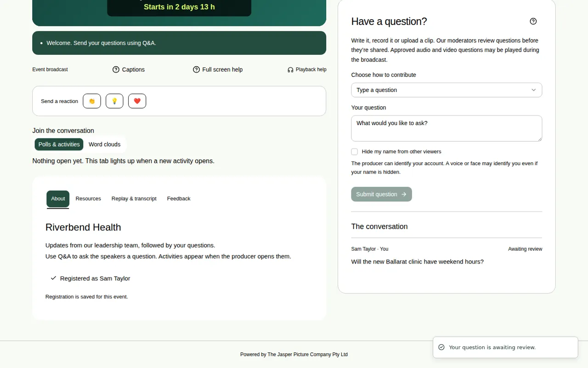Click the 'Your question is awaiting review' notification
Screen dimensions: 588x368
click(505, 347)
